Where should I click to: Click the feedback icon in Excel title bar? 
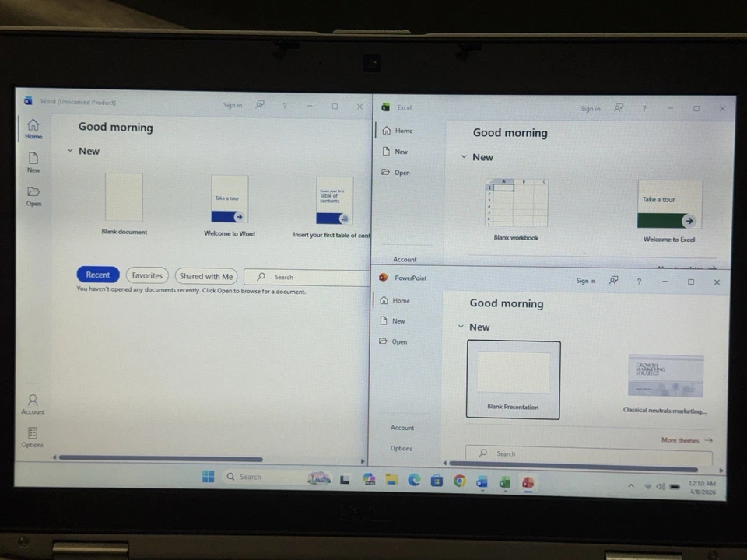click(619, 108)
